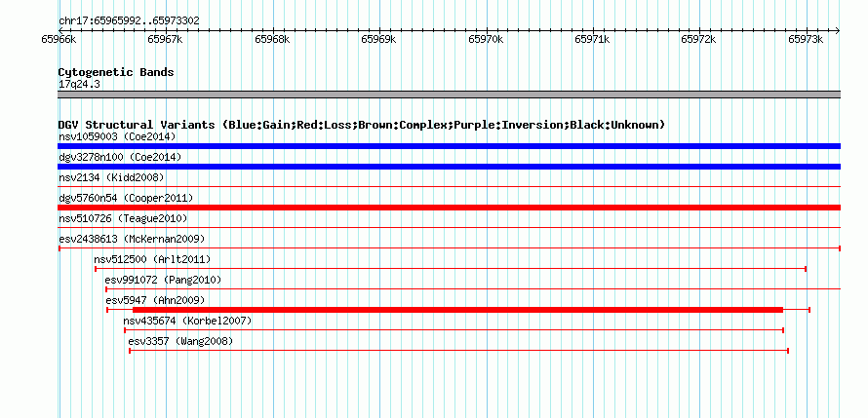Select the esv3357 red loss line
Image resolution: width=868 pixels, height=418 pixels.
click(x=459, y=351)
